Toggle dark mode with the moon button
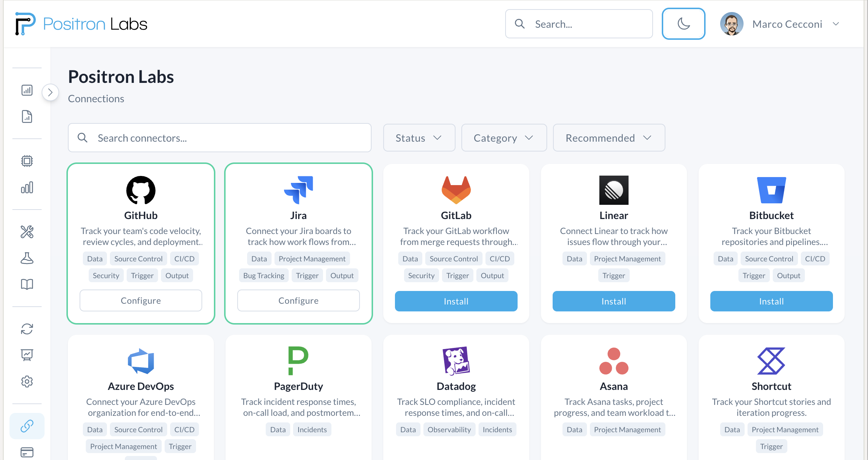This screenshot has width=868, height=460. point(683,24)
